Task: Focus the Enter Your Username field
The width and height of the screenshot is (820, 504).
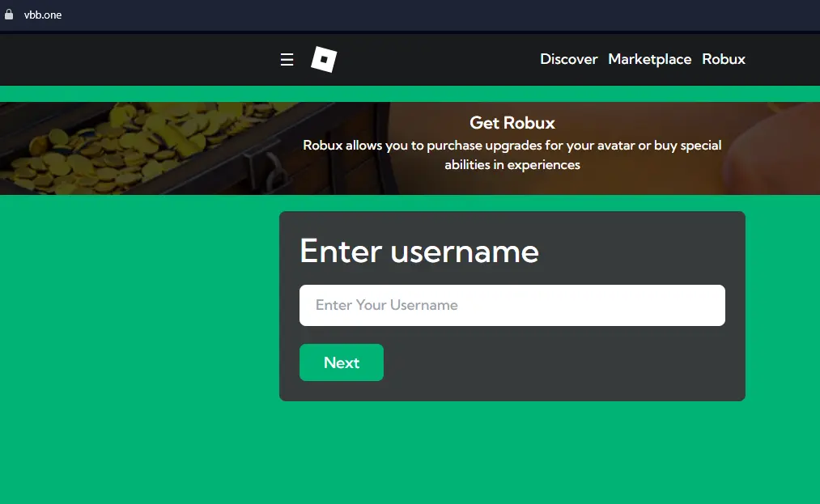Action: point(512,305)
